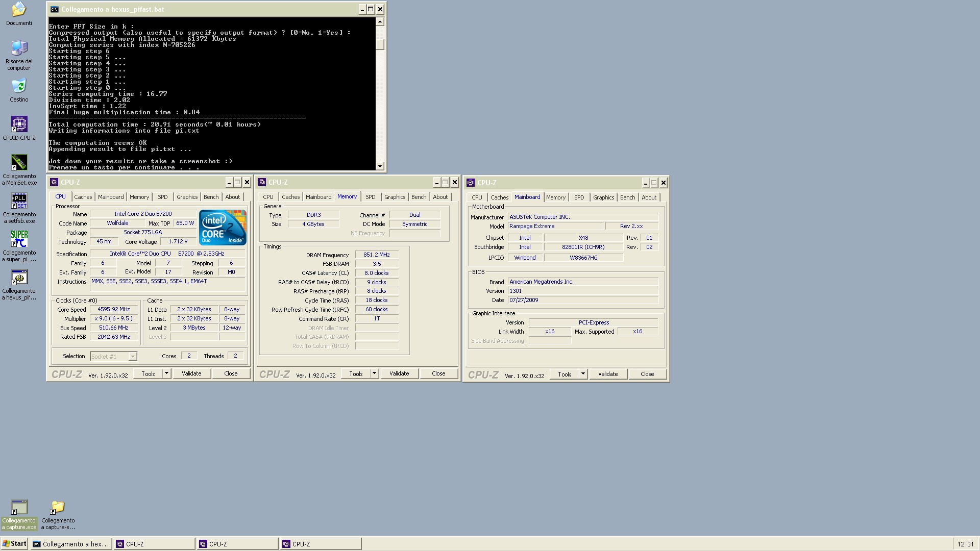This screenshot has width=980, height=551.
Task: Open the Cestino recycle bin icon
Action: point(19,86)
